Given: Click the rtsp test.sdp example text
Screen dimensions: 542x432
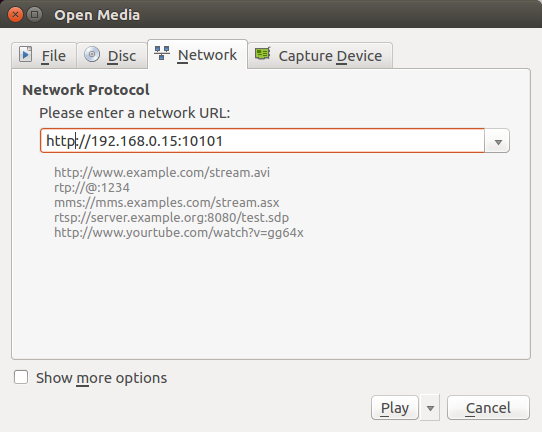Looking at the screenshot, I should click(x=171, y=218).
